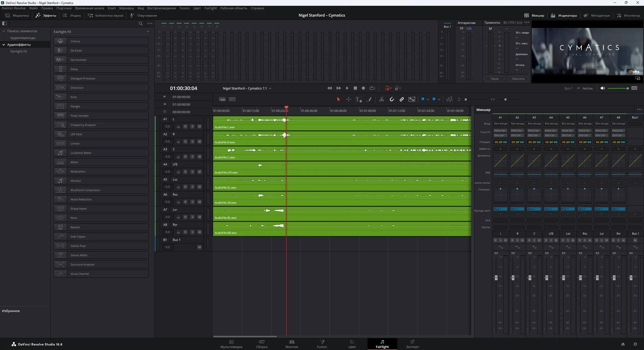Click the Сбросить loudness button
Image resolution: width=644 pixels, height=350 pixels.
click(518, 79)
